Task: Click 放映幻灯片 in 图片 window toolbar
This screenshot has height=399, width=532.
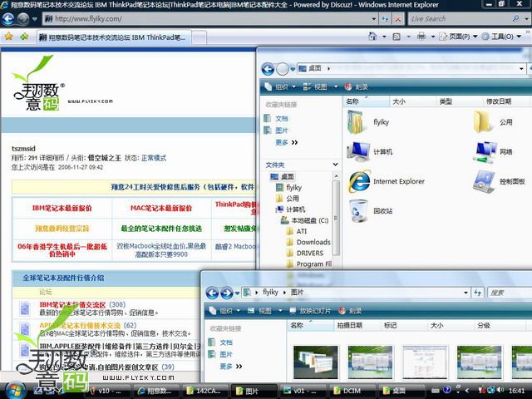Action: click(x=310, y=310)
